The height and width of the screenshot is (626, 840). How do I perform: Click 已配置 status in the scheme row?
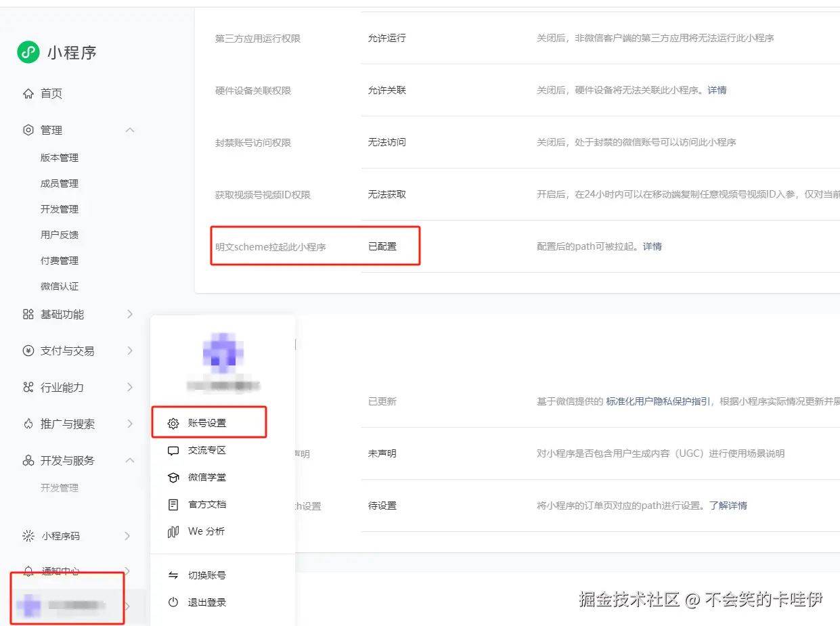tap(382, 246)
